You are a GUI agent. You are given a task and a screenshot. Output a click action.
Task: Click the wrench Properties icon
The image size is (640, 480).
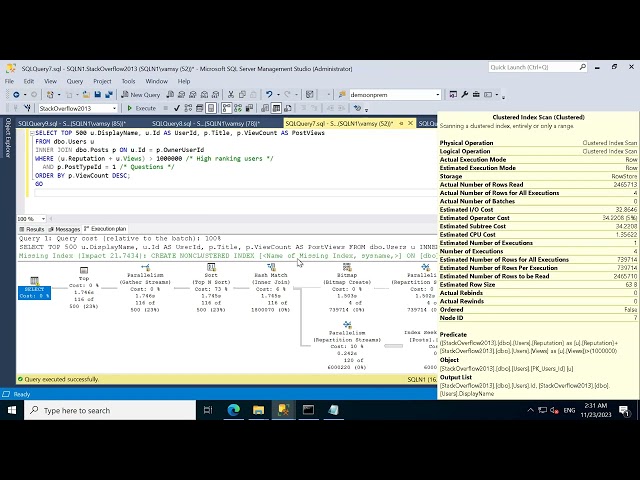464,95
